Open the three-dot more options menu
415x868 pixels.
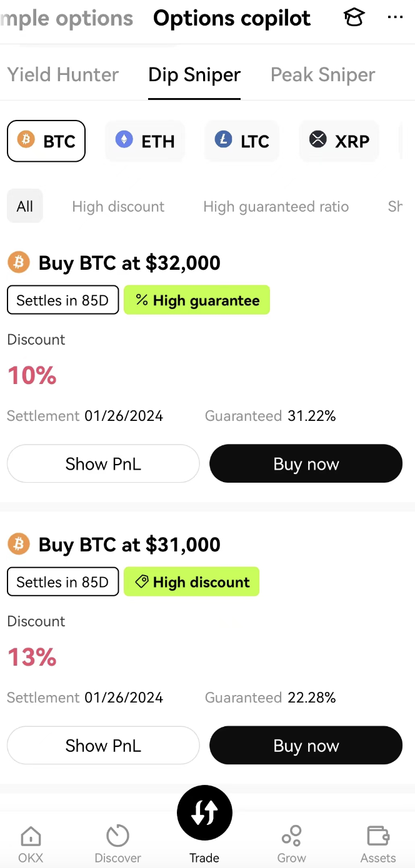(395, 17)
